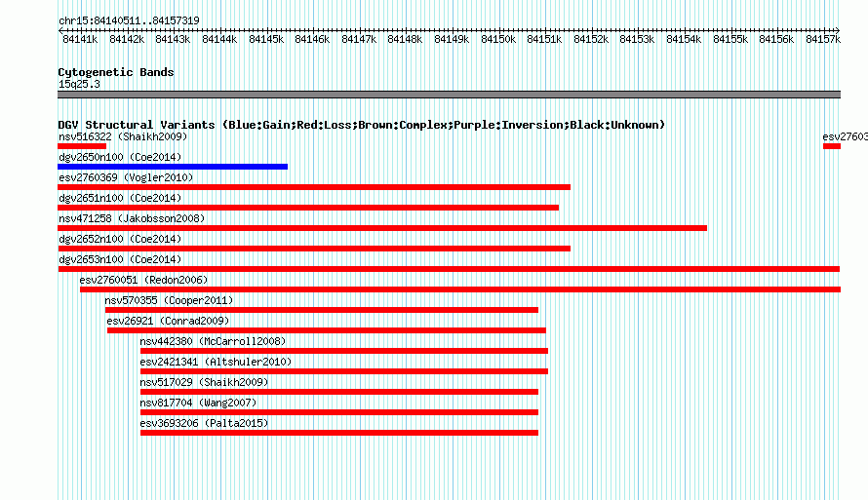Click the 84157k ruler tick label
868x500 pixels.
point(823,39)
